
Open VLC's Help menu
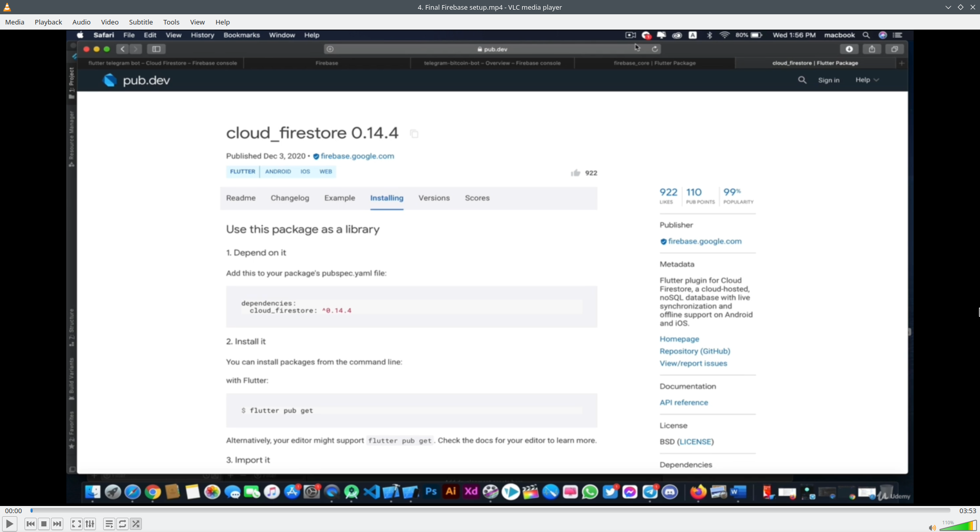click(223, 22)
